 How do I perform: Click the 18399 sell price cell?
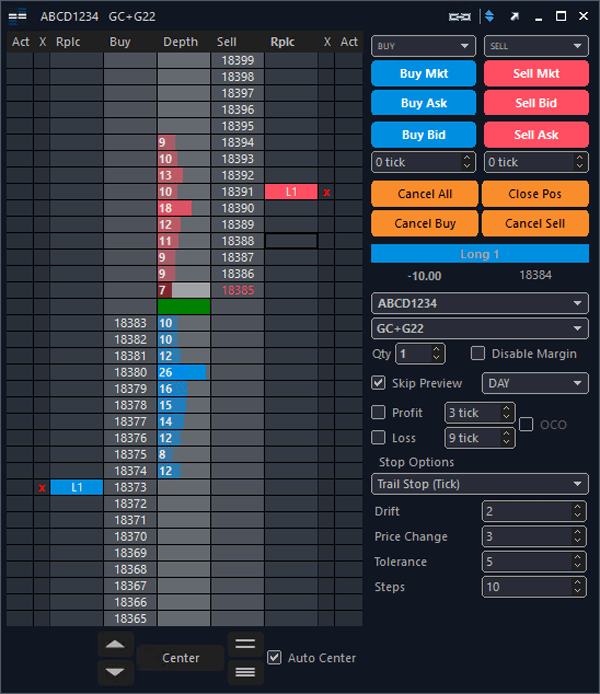click(238, 60)
